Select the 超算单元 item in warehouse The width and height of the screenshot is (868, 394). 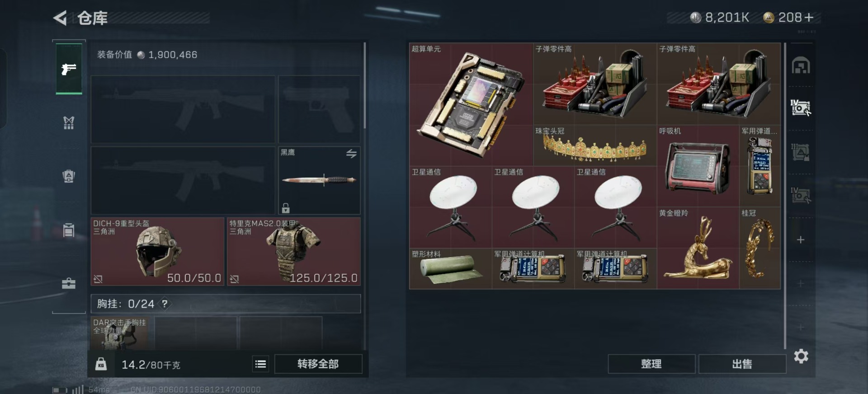tap(471, 104)
